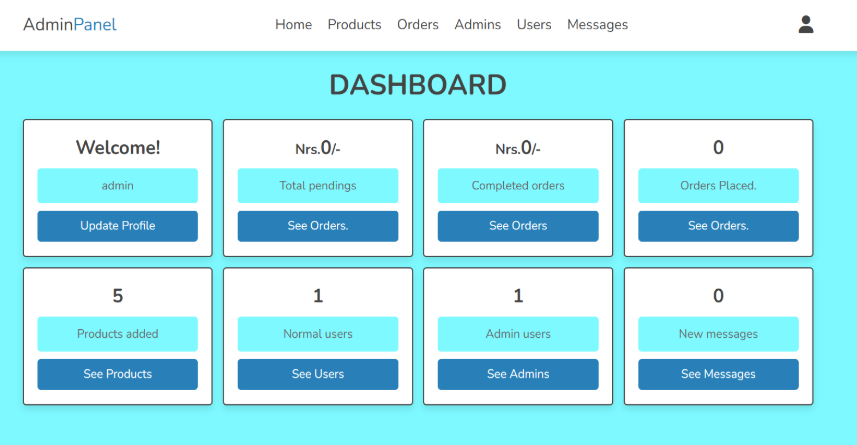
Task: Click the See Admins button
Action: [518, 374]
